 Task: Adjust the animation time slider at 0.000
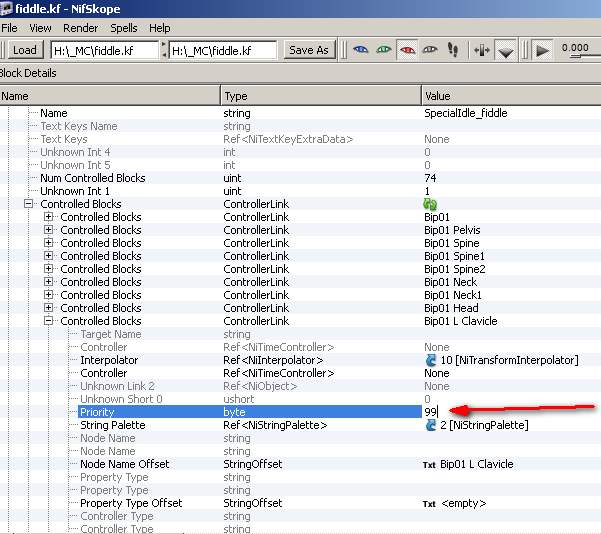(578, 56)
